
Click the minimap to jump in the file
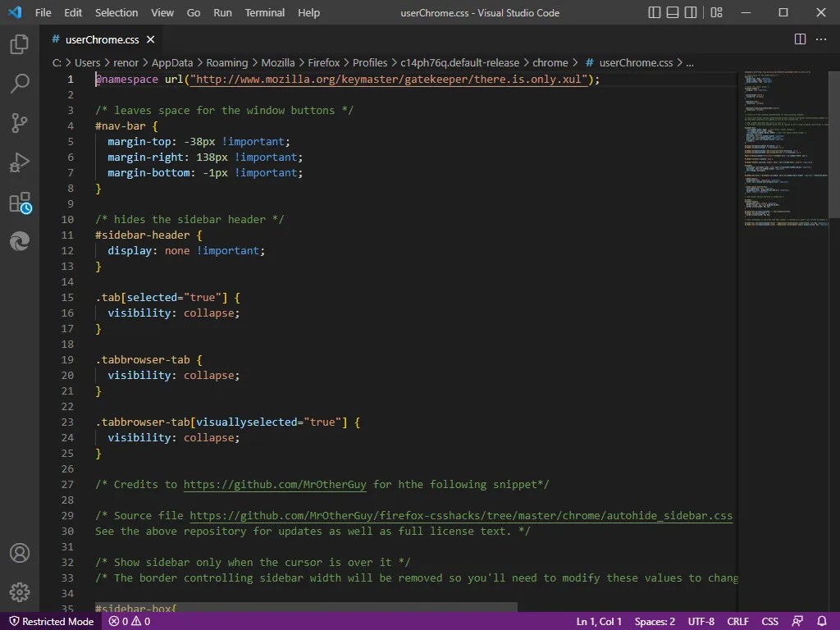point(783,148)
